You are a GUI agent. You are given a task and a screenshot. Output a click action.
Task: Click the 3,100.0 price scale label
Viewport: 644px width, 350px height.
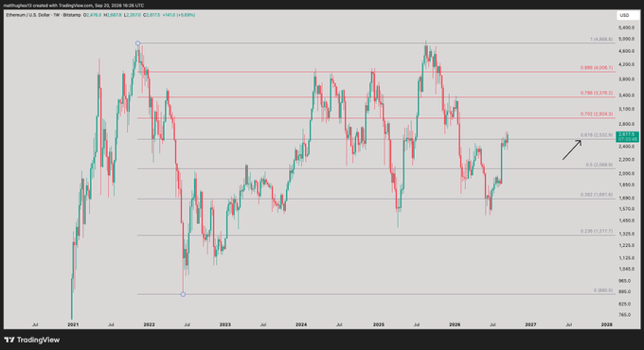pyautogui.click(x=627, y=109)
